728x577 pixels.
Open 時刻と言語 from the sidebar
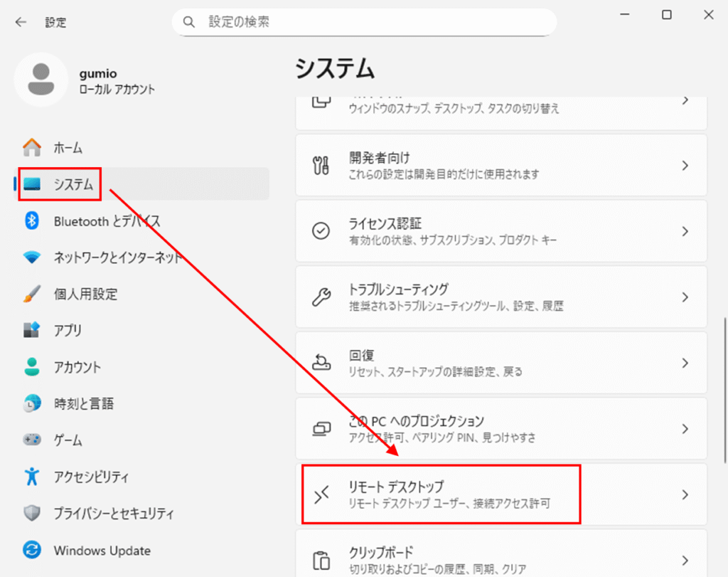83,403
